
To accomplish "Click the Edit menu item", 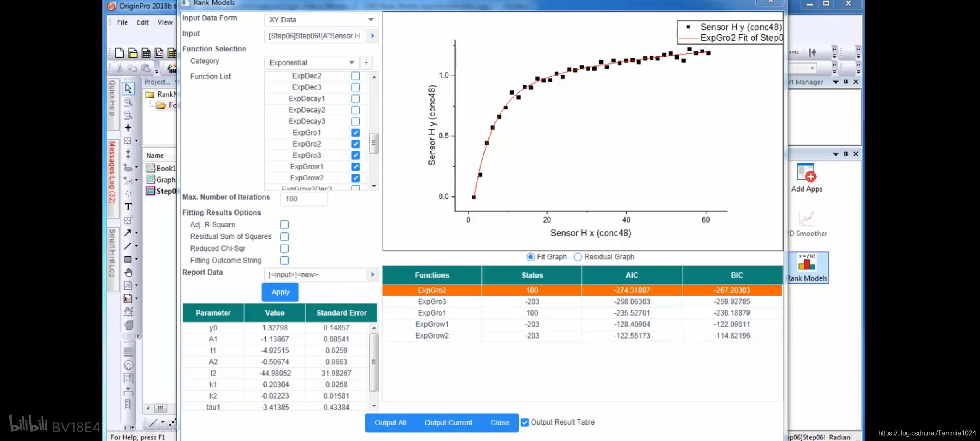I will coord(143,22).
